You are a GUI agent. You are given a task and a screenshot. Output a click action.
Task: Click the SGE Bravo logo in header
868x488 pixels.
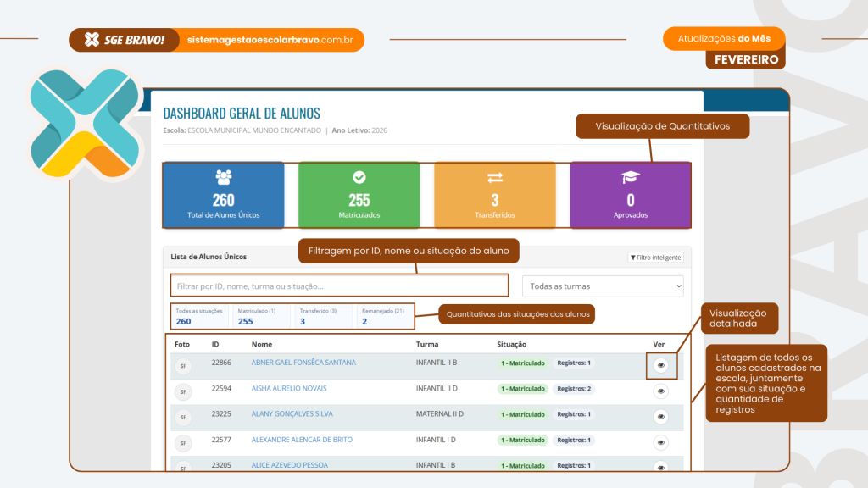[x=125, y=40]
